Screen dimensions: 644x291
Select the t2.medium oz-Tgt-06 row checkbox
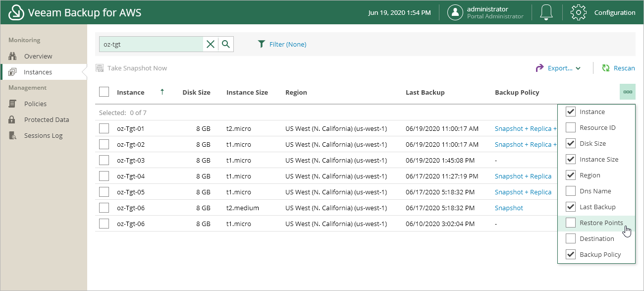[104, 208]
